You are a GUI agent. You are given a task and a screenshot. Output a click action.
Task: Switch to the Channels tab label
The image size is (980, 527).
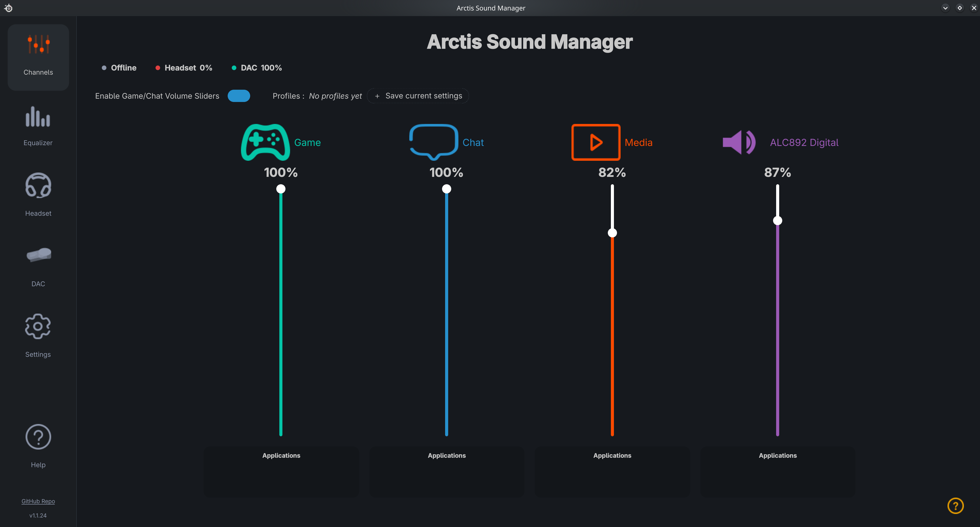(x=38, y=72)
